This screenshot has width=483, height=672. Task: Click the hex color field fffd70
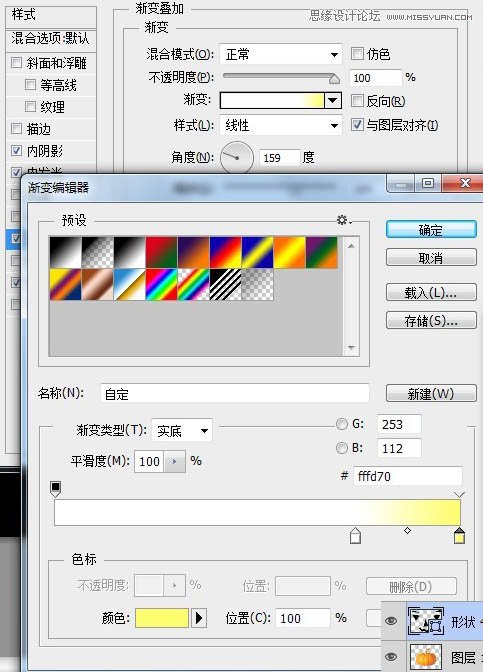click(408, 476)
